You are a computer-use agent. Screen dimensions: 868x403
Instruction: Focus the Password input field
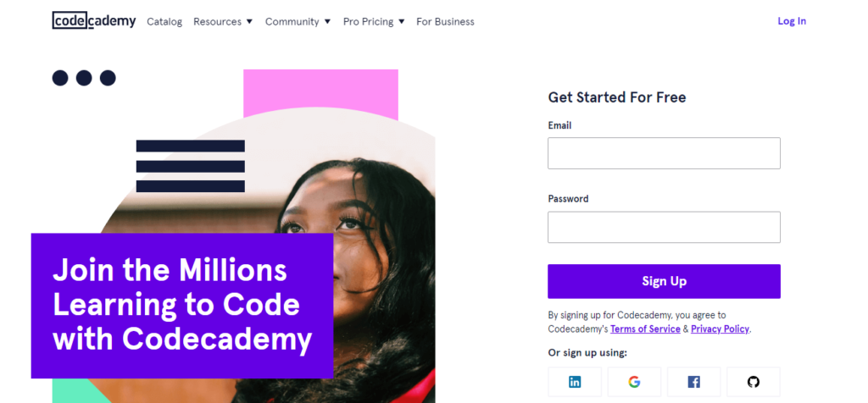pyautogui.click(x=664, y=227)
